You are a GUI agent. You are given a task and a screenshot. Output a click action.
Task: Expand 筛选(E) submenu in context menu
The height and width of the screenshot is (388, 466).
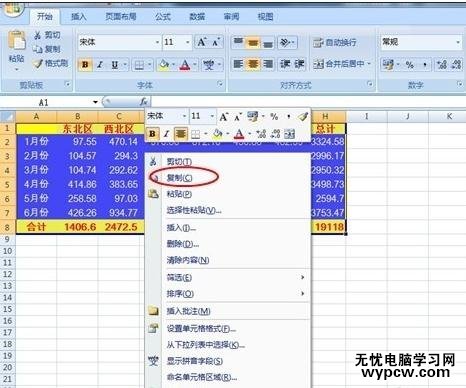pos(229,277)
